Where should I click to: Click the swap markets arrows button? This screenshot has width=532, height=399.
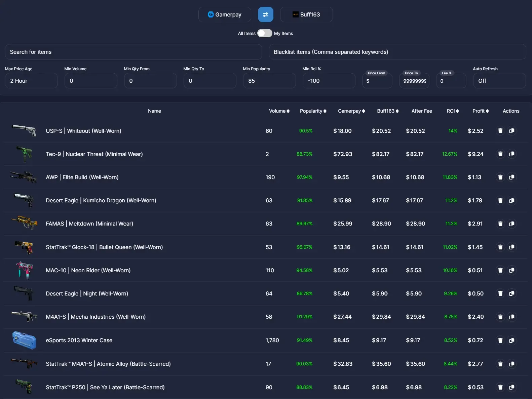point(265,14)
